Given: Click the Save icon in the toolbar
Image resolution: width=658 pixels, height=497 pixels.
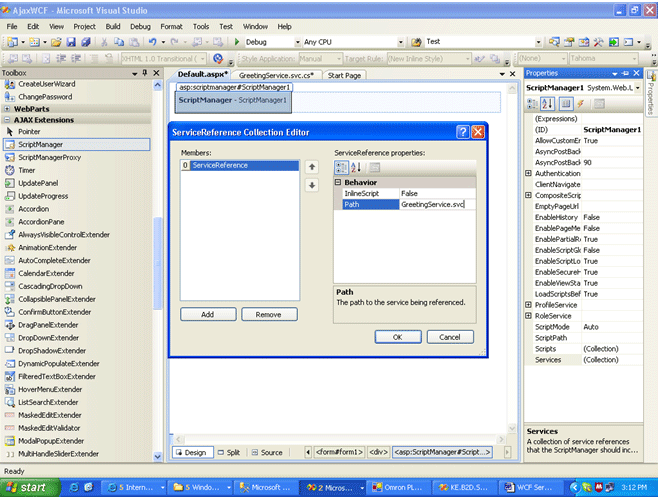Looking at the screenshot, I should click(x=71, y=42).
